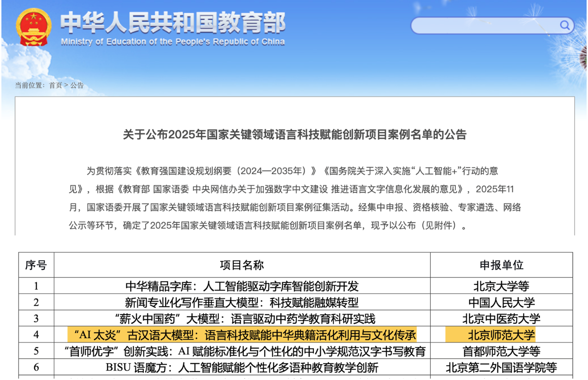Click serial number 6 cell
This screenshot has height=380, width=588.
tap(36, 367)
